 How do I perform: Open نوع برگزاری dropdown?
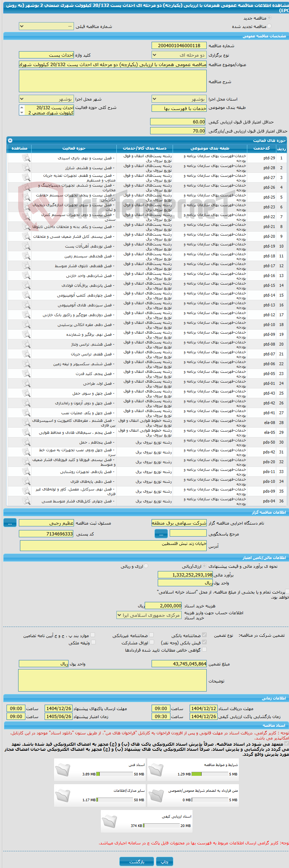tap(179, 55)
